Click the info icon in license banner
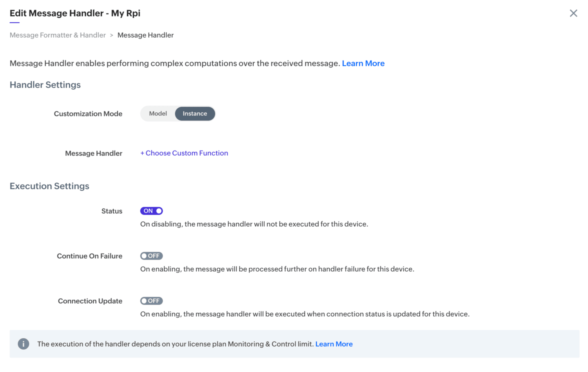This screenshot has width=588, height=372. (x=23, y=344)
